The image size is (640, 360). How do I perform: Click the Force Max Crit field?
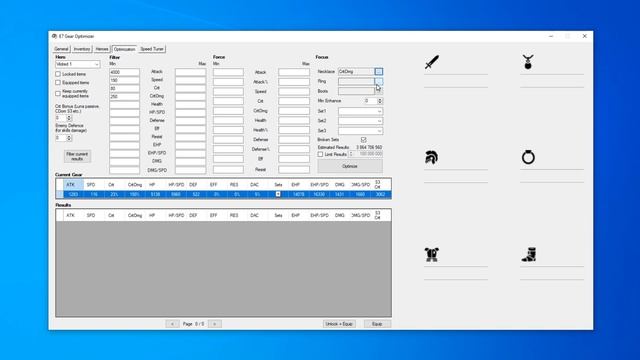tap(294, 101)
